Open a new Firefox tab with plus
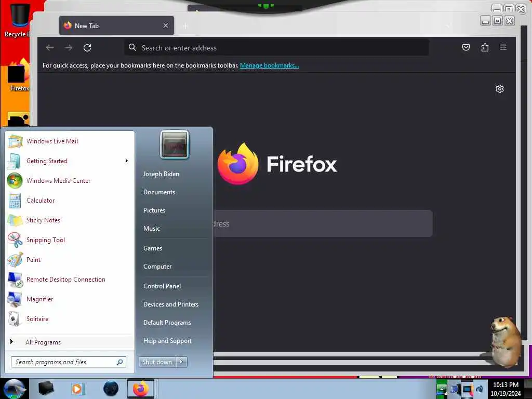The height and width of the screenshot is (399, 532). [x=185, y=26]
